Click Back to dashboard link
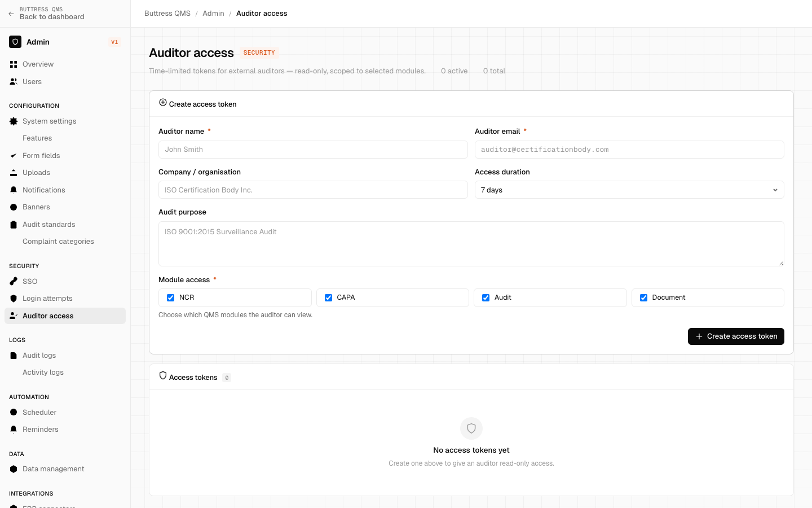The image size is (812, 508). [52, 17]
